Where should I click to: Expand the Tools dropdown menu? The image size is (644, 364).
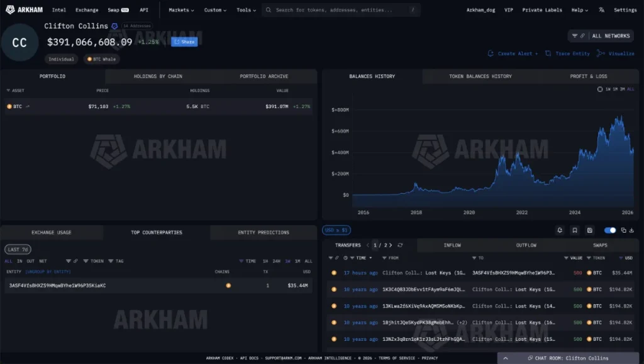[x=246, y=10]
